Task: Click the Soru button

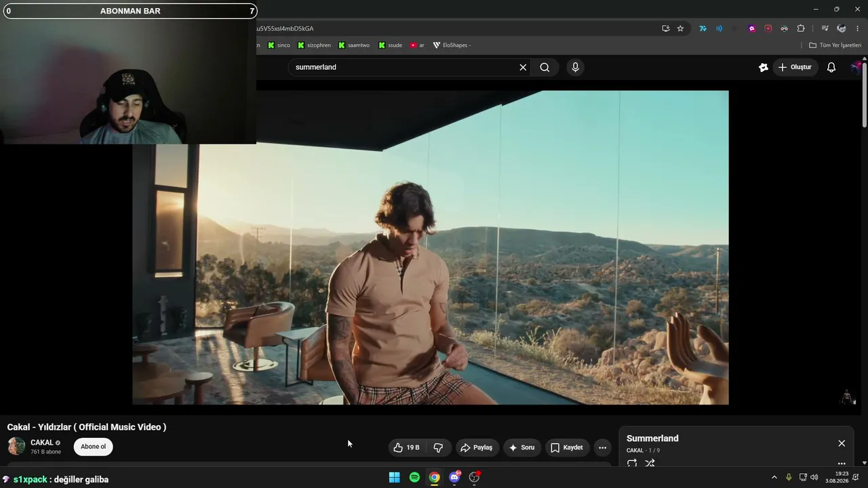Action: 521,447
